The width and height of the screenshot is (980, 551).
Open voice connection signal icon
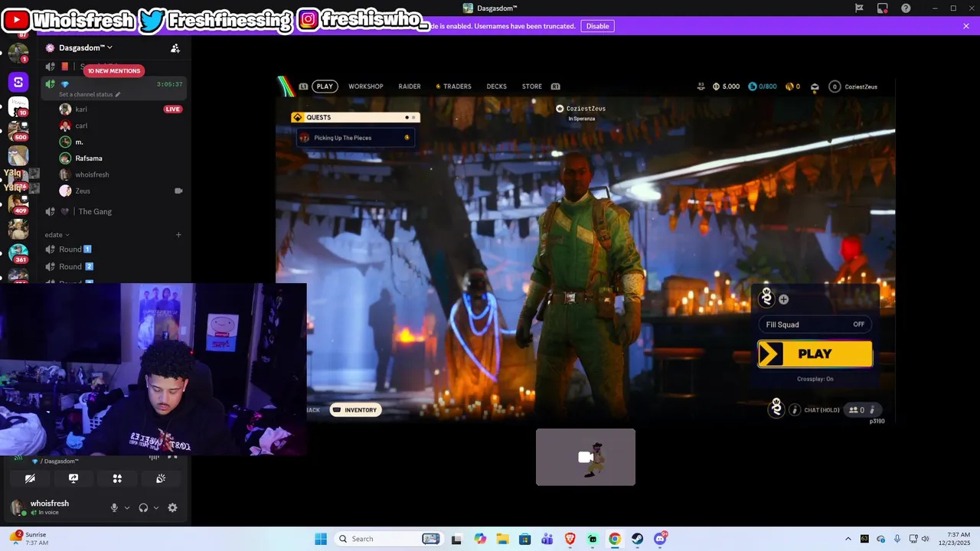click(x=18, y=457)
